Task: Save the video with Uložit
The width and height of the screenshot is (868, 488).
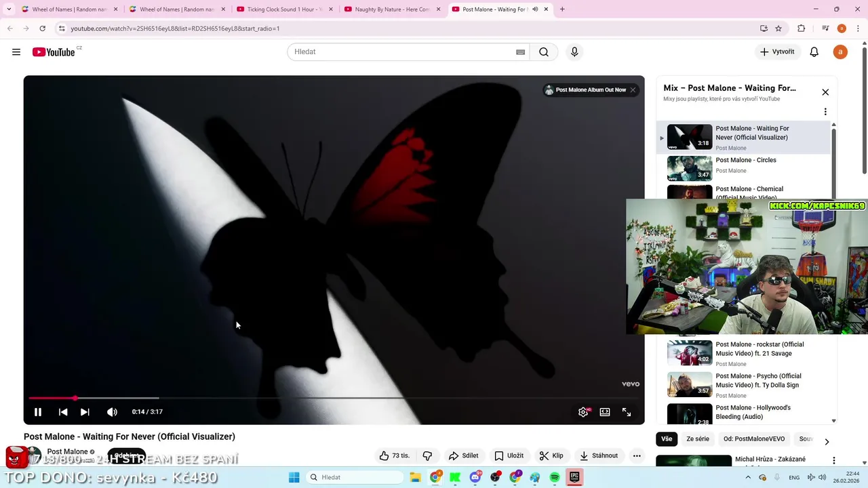Action: coord(509,455)
